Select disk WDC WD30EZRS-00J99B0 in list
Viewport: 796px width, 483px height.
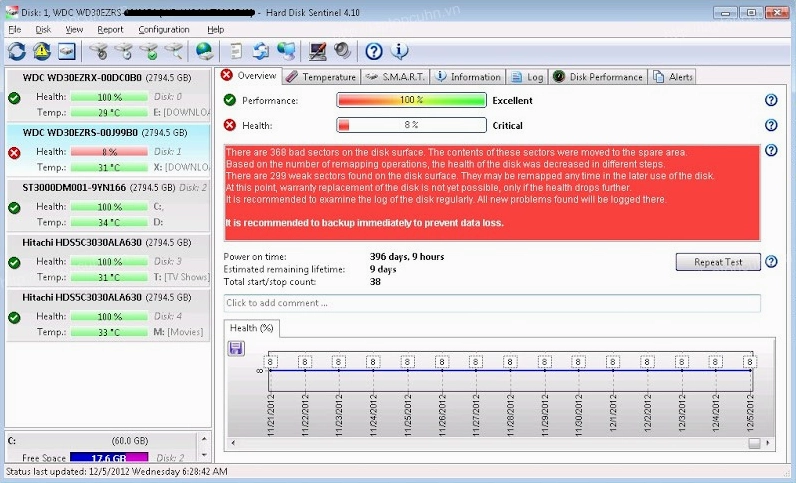pyautogui.click(x=108, y=149)
